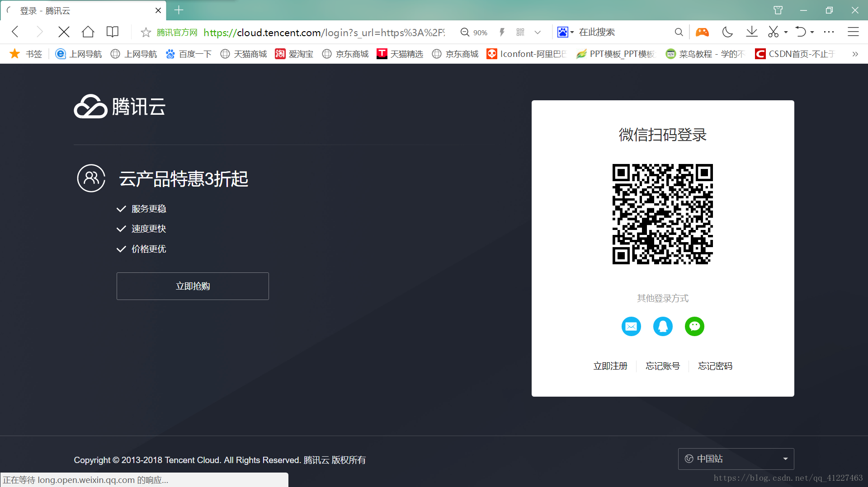Open the 菜鸟教程 bookmark

[705, 54]
